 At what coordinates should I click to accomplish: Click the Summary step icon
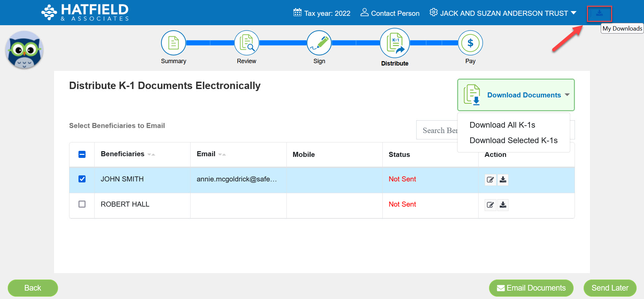(x=173, y=43)
